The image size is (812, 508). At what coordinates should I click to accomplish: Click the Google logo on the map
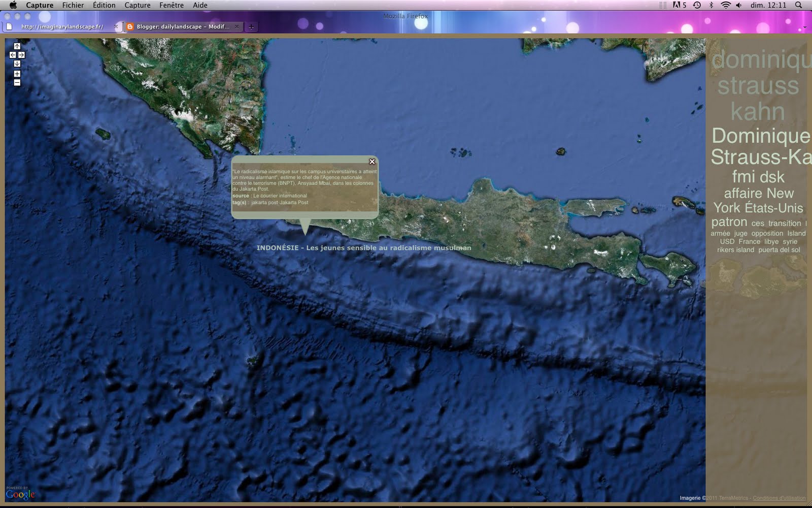click(20, 494)
